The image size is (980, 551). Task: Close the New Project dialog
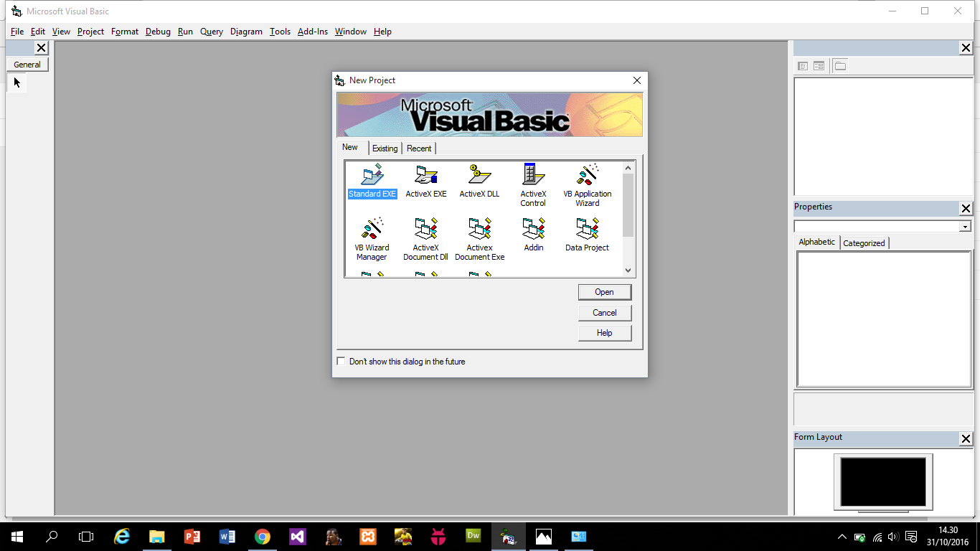[637, 80]
